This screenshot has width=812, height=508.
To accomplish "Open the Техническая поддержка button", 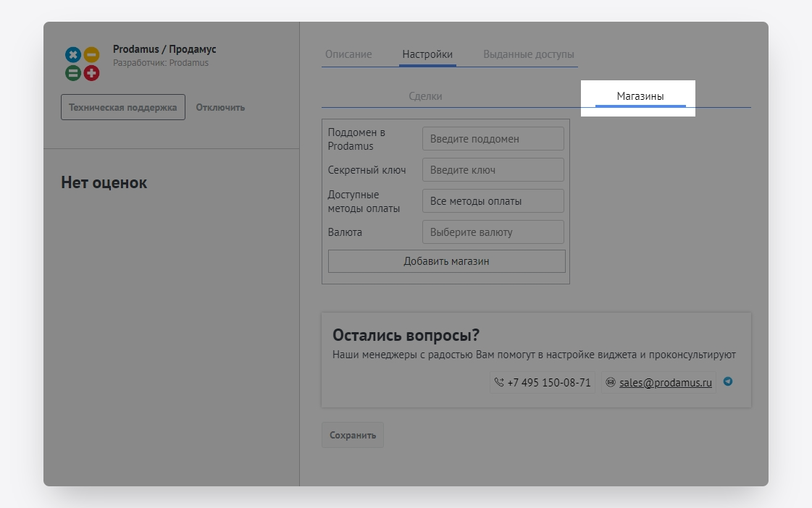I will pyautogui.click(x=122, y=107).
